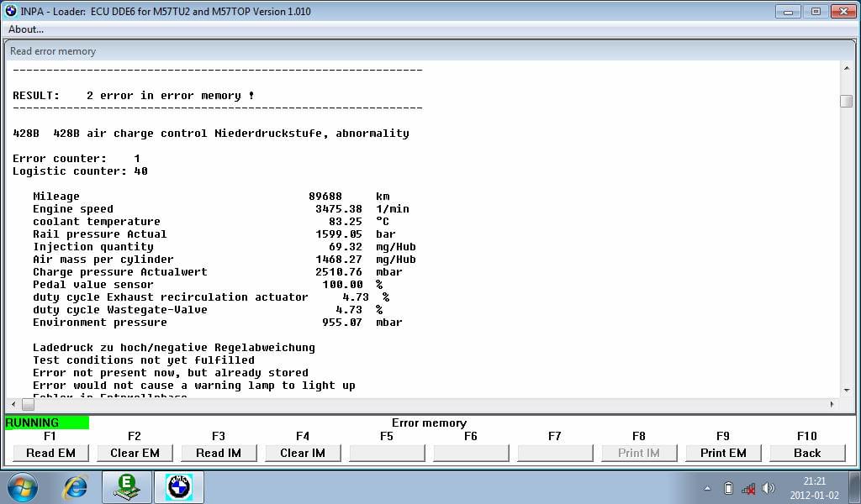This screenshot has height=504, width=861.
Task: Click the Pedal value sensor row
Action: pyautogui.click(x=208, y=285)
